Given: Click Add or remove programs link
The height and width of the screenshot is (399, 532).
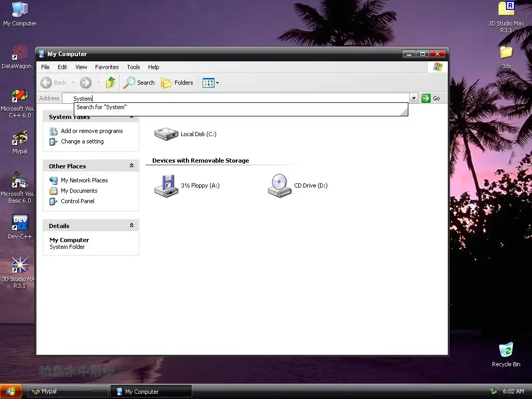Looking at the screenshot, I should 91,131.
